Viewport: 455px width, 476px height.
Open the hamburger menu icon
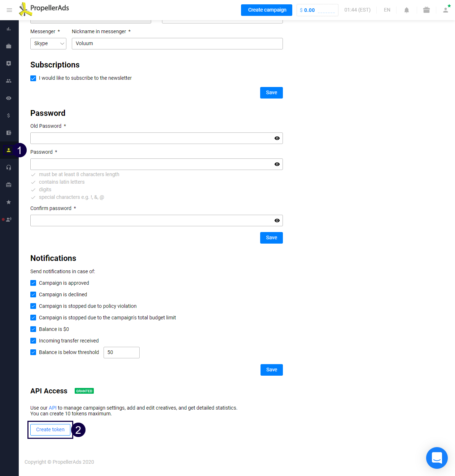(x=9, y=10)
